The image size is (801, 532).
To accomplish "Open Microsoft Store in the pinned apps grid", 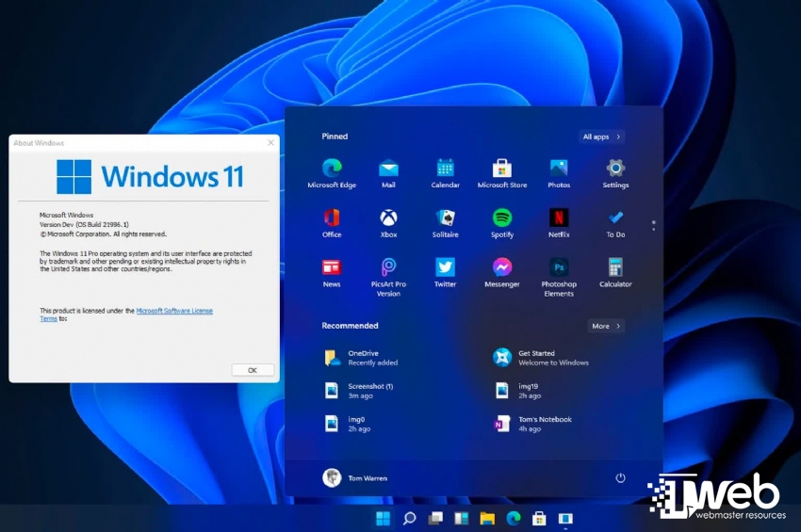I will (501, 173).
